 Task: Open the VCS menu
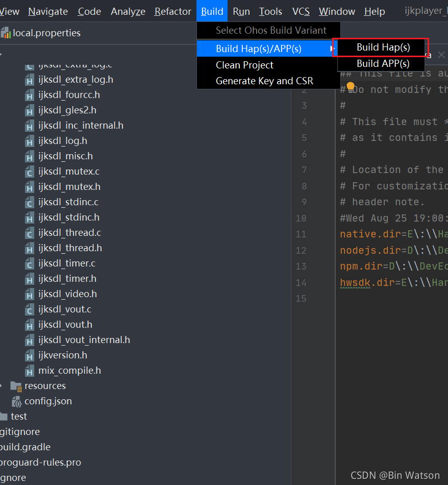click(301, 11)
